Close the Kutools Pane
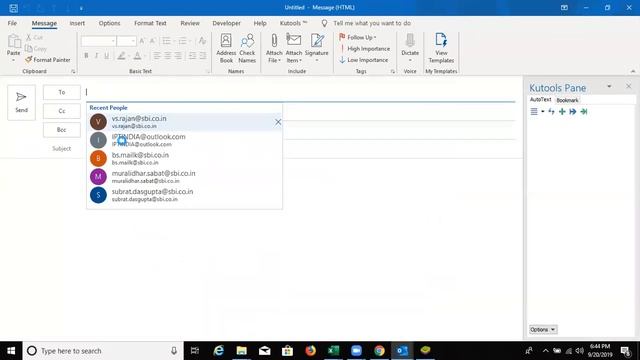This screenshot has width=640, height=360. [629, 86]
